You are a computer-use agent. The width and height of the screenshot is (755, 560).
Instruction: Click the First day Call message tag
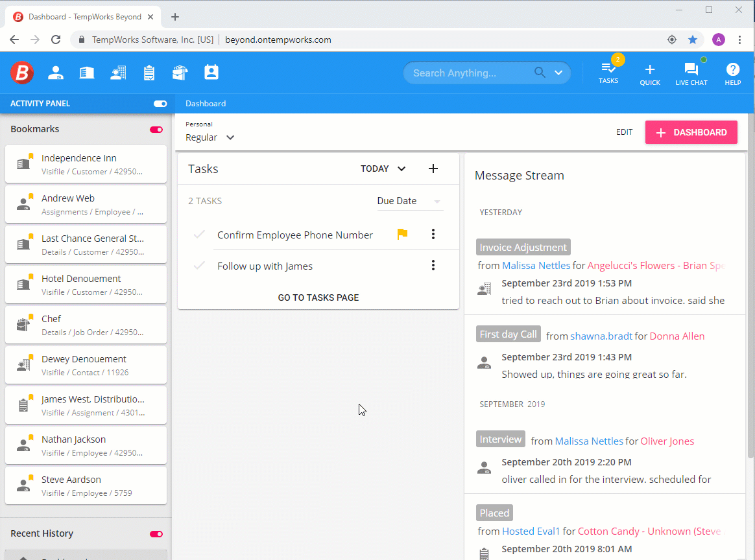(x=508, y=334)
